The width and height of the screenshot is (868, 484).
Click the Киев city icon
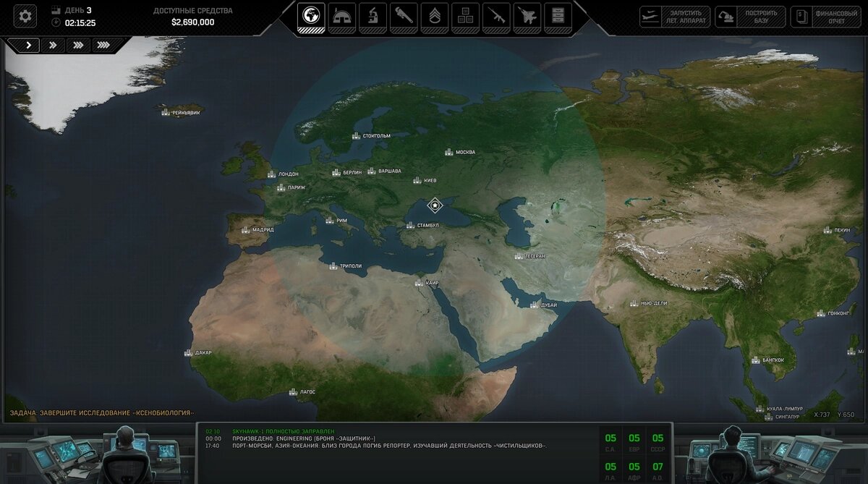417,180
